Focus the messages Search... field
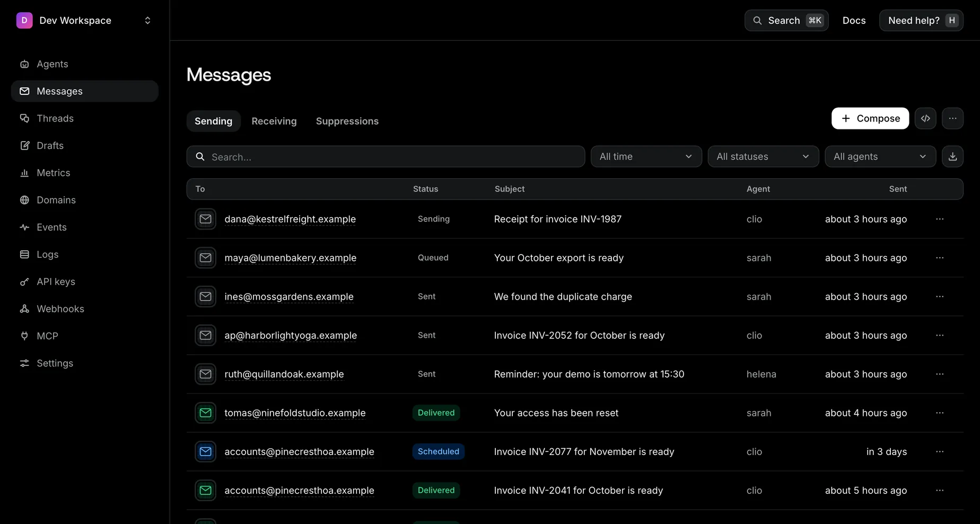 click(x=386, y=156)
